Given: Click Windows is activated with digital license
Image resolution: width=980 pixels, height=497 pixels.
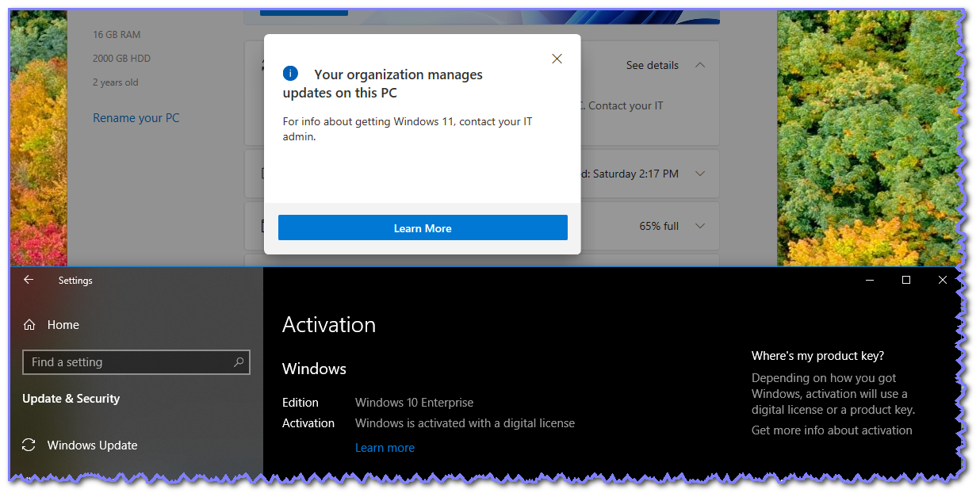Looking at the screenshot, I should point(465,423).
